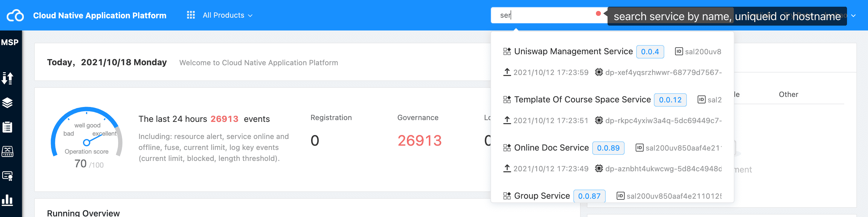Open the up-down arrows sidebar icon
This screenshot has height=217, width=868.
7,78
